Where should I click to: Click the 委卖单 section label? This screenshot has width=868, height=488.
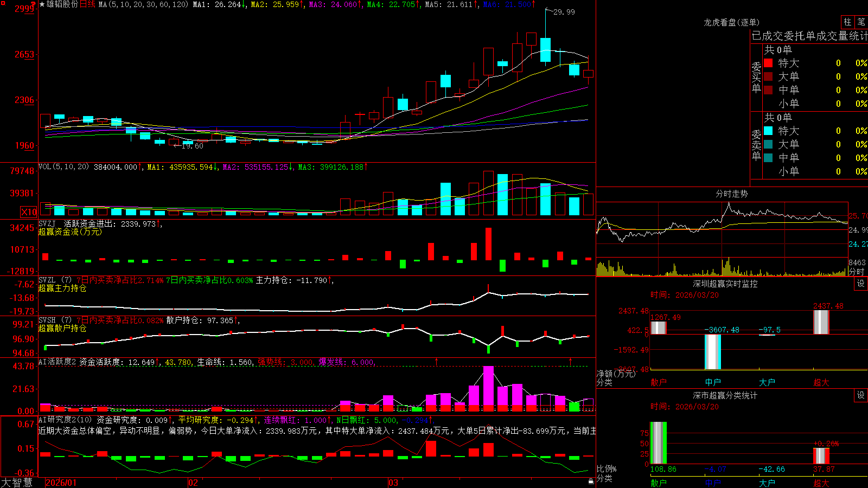[x=756, y=145]
